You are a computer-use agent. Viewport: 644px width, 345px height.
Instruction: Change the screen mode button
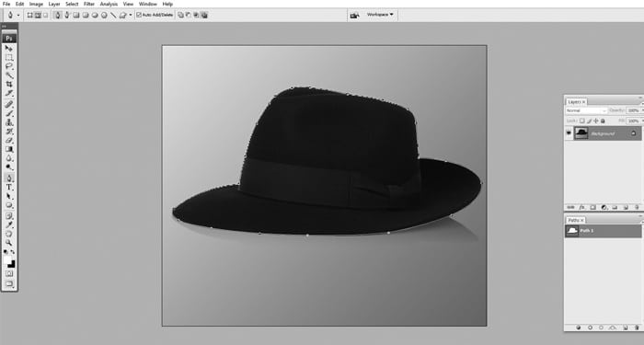(9, 283)
